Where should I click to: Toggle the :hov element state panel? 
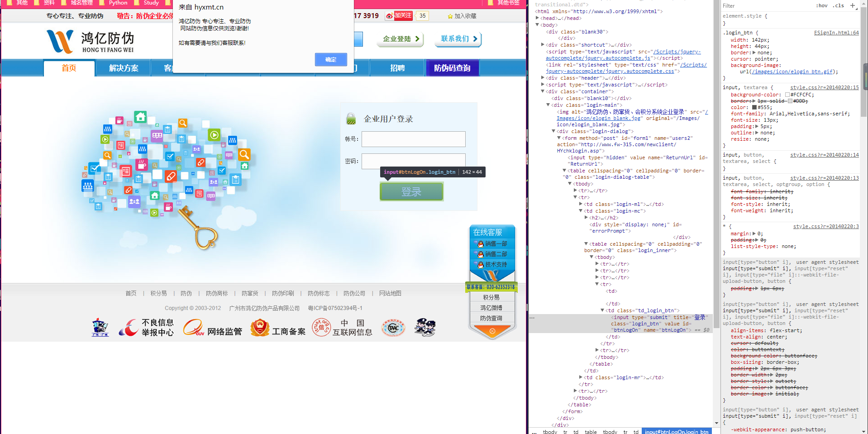[821, 5]
